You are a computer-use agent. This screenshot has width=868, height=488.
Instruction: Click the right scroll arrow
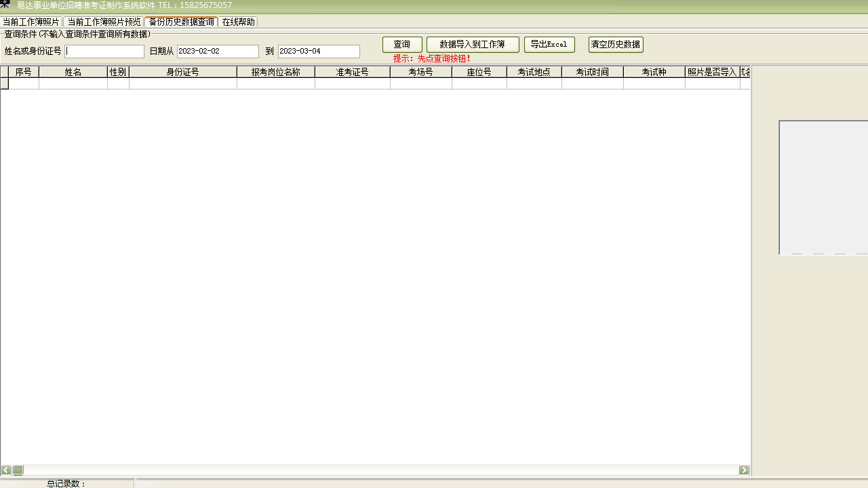(744, 470)
